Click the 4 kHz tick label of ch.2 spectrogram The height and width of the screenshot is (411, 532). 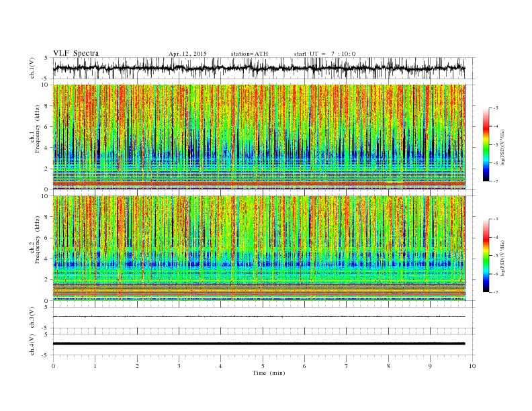tap(46, 259)
